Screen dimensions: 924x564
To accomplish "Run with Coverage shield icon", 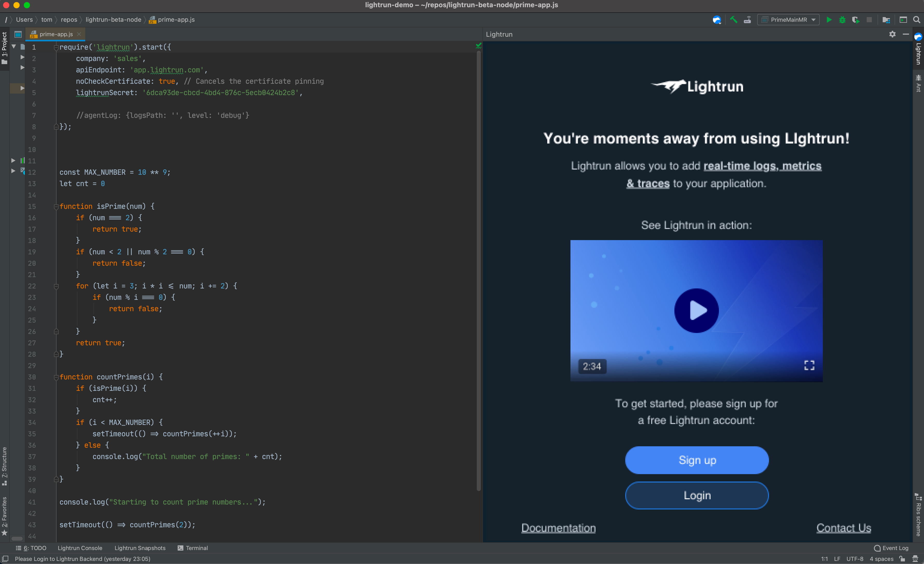I will (855, 19).
